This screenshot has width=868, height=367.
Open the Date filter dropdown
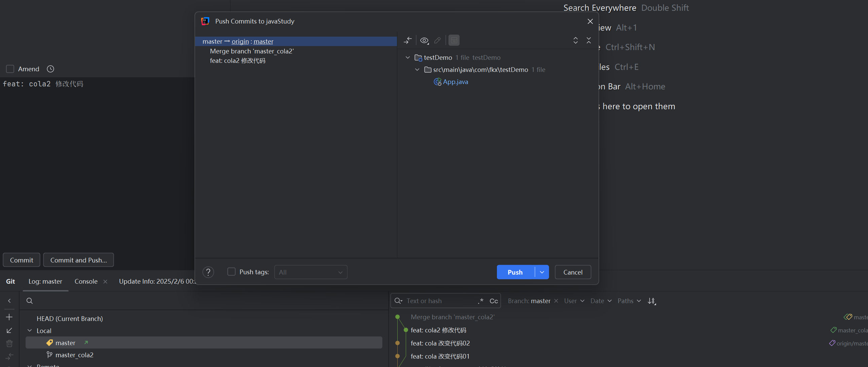coord(601,301)
